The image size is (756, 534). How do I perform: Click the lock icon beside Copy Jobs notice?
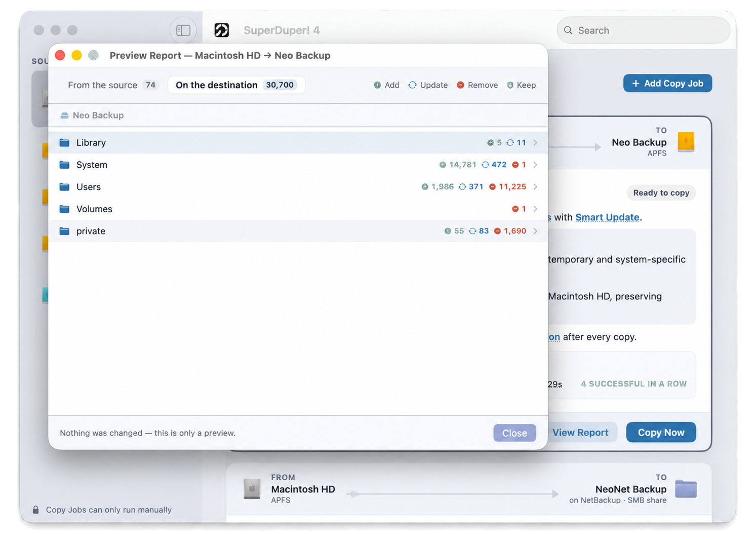point(35,510)
